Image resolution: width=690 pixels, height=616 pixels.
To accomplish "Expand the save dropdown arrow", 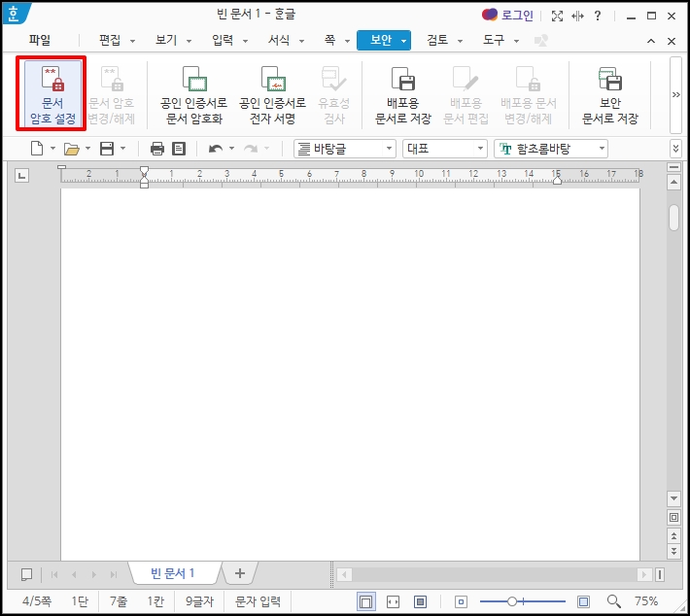I will (122, 149).
